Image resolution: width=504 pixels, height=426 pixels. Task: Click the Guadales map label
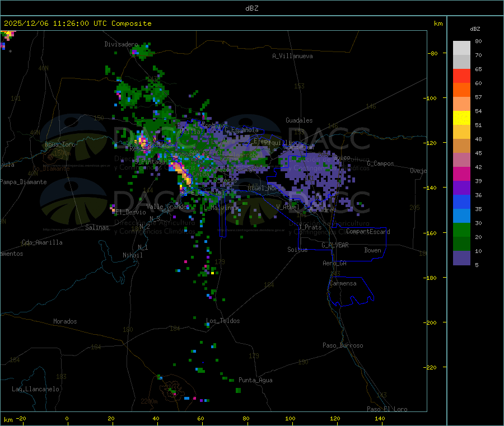pyautogui.click(x=299, y=120)
